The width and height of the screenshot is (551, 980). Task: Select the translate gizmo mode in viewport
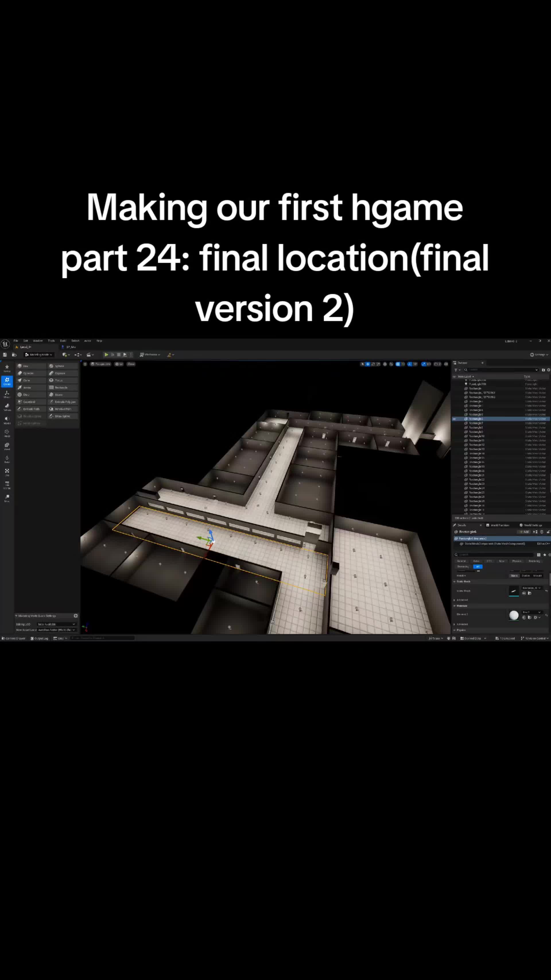367,364
